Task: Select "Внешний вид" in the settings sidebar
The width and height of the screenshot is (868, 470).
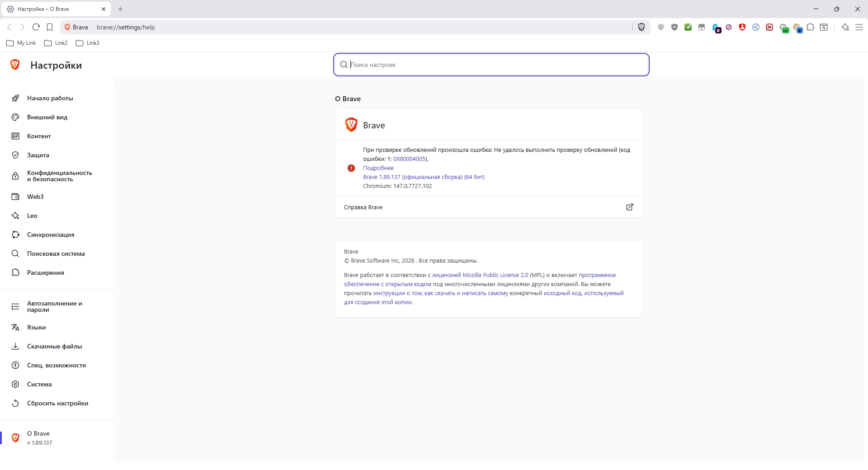Action: pyautogui.click(x=47, y=117)
